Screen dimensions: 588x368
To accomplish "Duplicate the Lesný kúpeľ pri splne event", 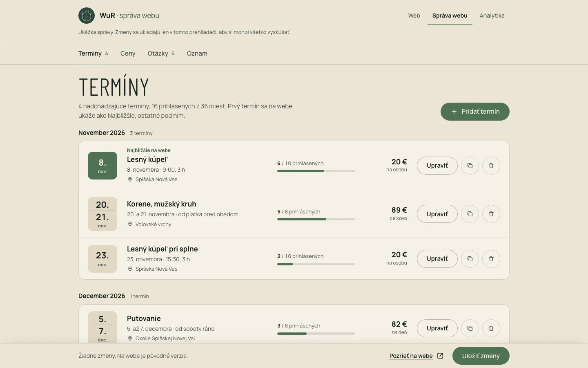I will (470, 259).
